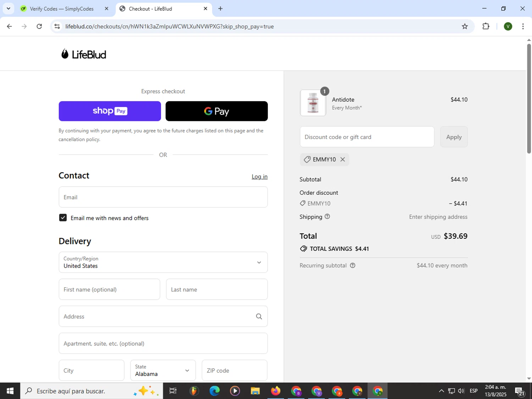Image resolution: width=532 pixels, height=399 pixels.
Task: Click the taskbar clock showing 2:04 a. m.
Action: pyautogui.click(x=495, y=391)
